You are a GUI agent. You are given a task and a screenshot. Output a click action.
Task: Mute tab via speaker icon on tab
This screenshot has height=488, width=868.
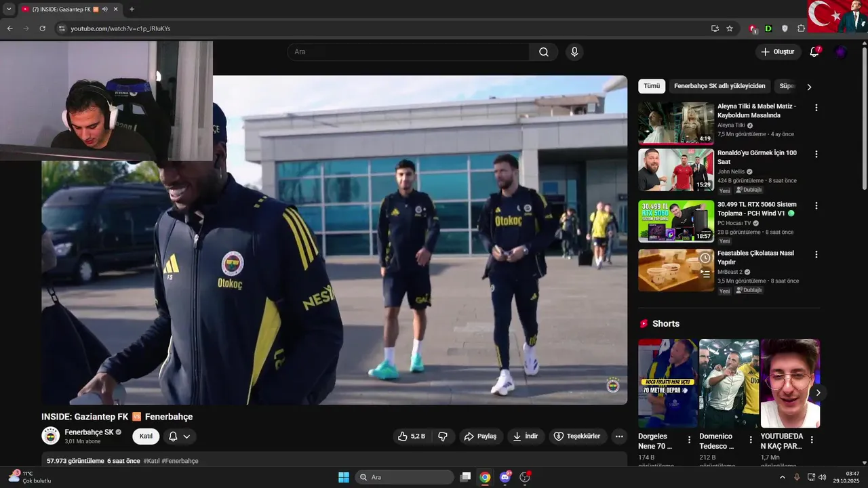coord(105,9)
